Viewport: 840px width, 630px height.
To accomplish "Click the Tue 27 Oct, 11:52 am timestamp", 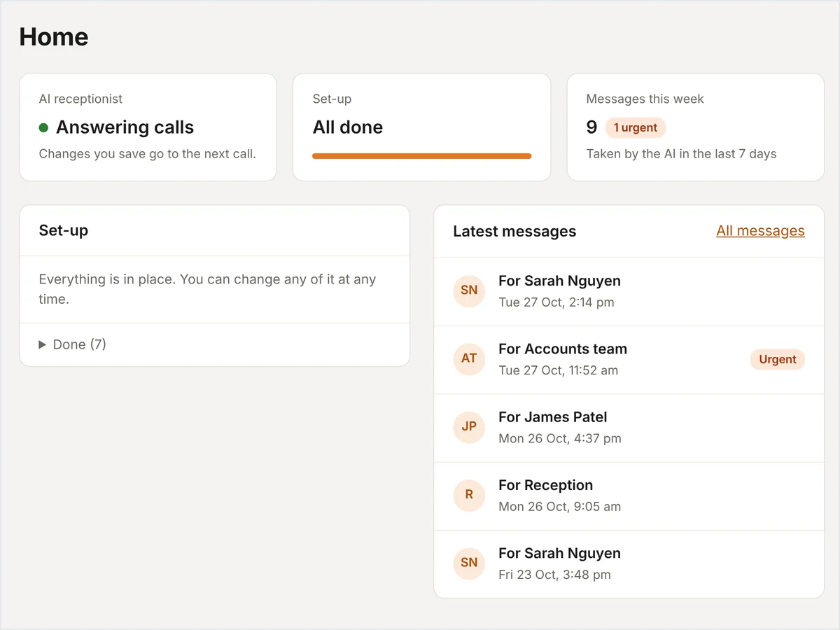I will click(x=559, y=370).
